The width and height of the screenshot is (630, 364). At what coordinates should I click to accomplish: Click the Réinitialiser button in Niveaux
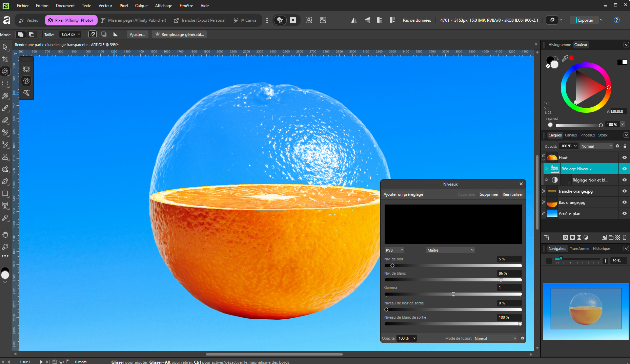click(x=512, y=194)
